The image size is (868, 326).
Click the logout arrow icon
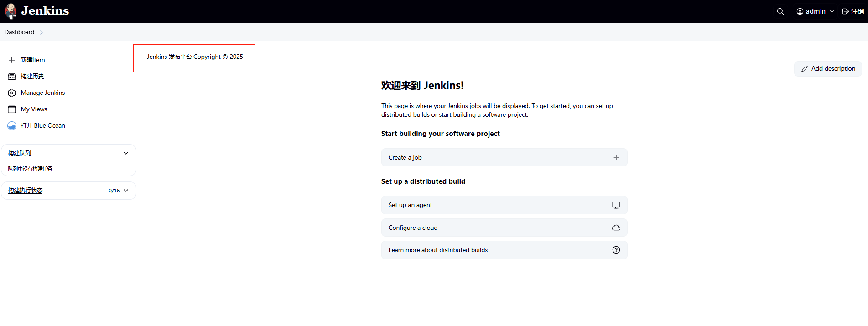(845, 11)
